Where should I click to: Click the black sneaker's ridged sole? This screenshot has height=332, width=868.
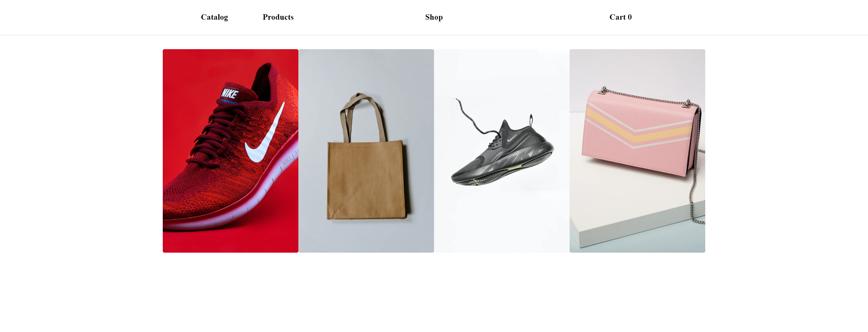point(502,170)
